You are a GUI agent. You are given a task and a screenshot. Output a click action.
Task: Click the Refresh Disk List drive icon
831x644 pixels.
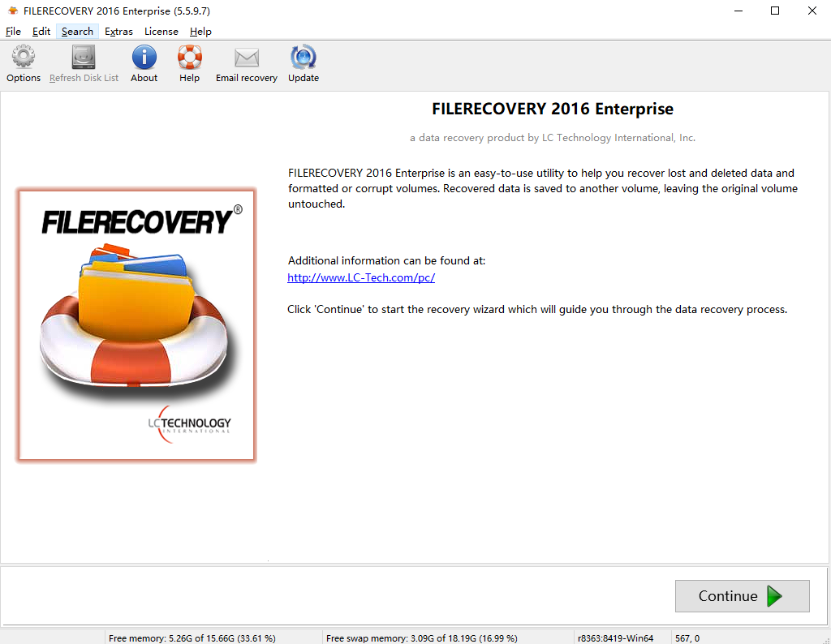[84, 57]
